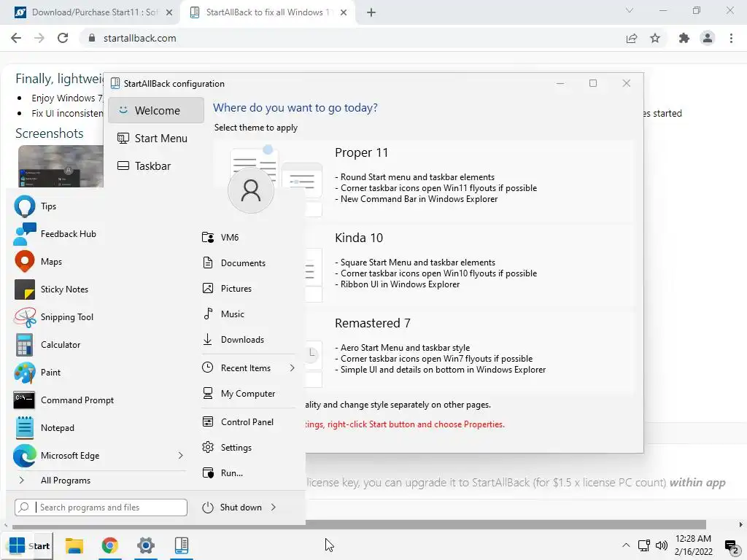This screenshot has width=747, height=560.
Task: Click the website screenshot thumbnail
Action: (61, 167)
